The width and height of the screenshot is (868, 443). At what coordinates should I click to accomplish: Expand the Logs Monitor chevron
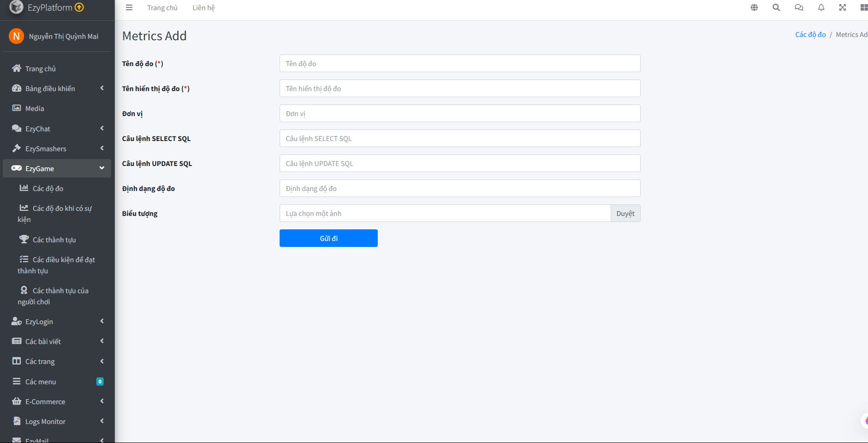click(x=102, y=421)
